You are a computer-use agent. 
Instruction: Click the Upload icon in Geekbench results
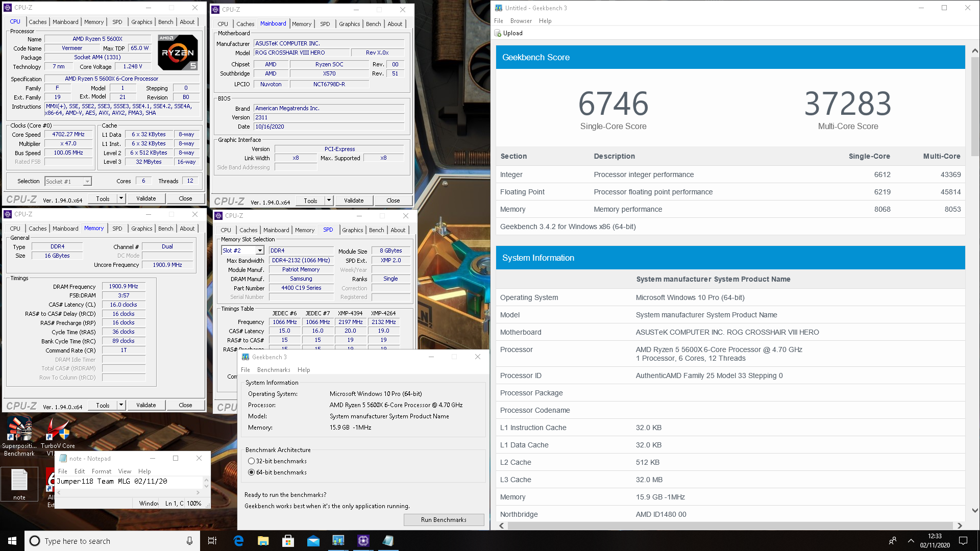pyautogui.click(x=498, y=33)
